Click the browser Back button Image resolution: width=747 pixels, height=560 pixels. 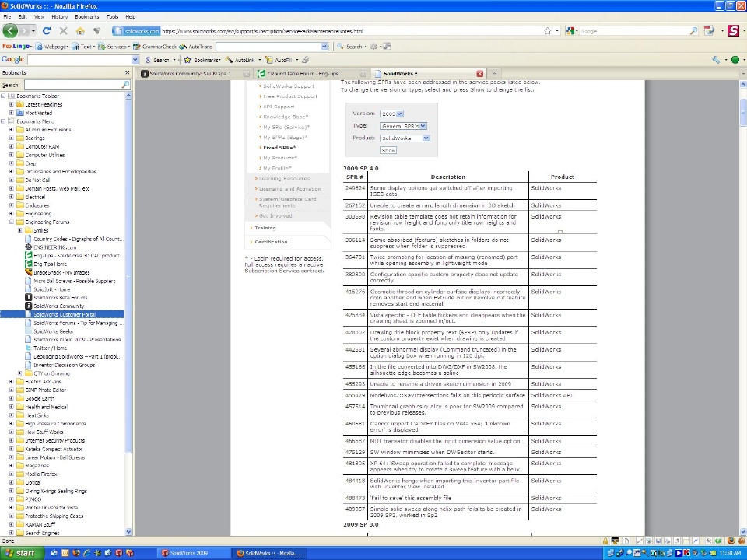coord(10,31)
